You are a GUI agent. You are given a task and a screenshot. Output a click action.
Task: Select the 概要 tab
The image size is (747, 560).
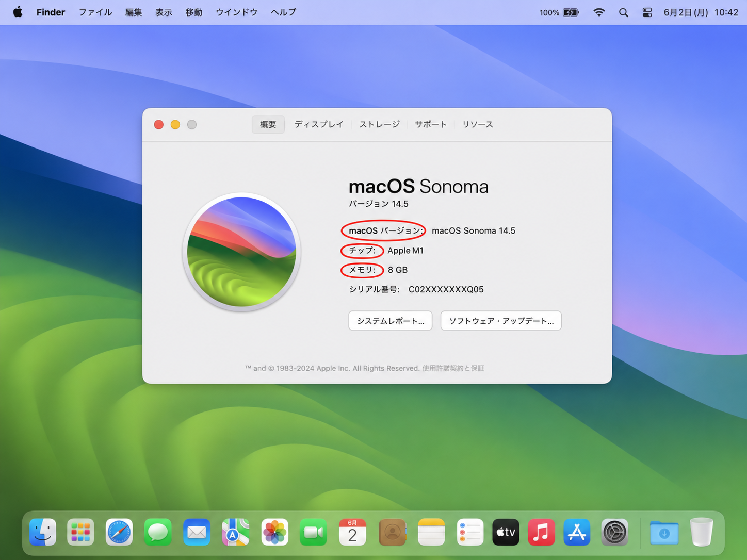[268, 124]
